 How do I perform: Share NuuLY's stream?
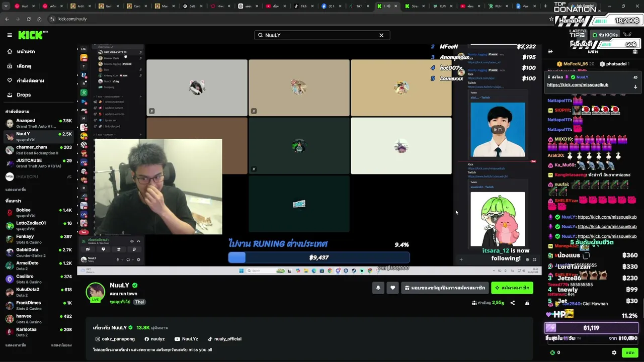(513, 303)
